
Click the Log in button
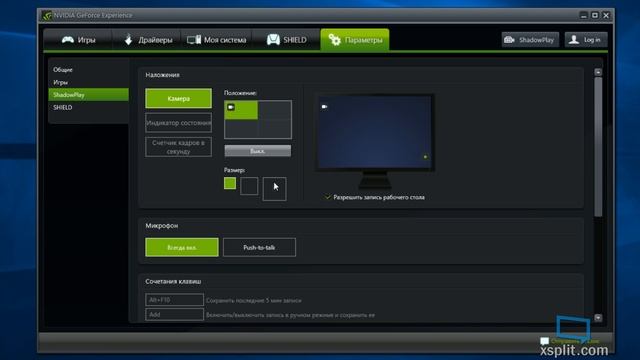[x=586, y=40]
